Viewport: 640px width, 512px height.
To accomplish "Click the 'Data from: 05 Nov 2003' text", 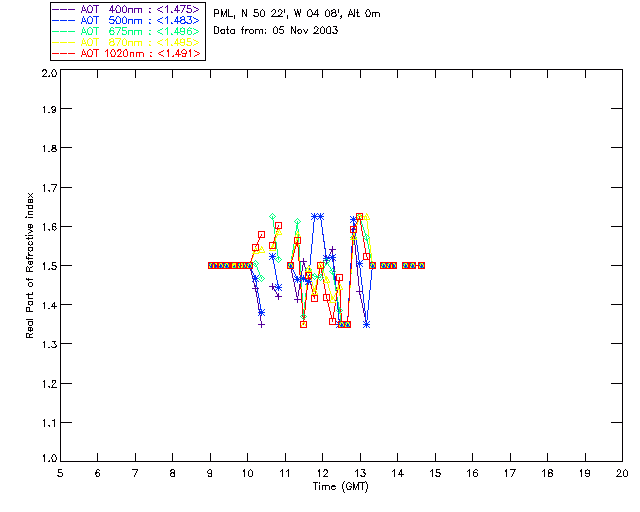I will pyautogui.click(x=276, y=31).
